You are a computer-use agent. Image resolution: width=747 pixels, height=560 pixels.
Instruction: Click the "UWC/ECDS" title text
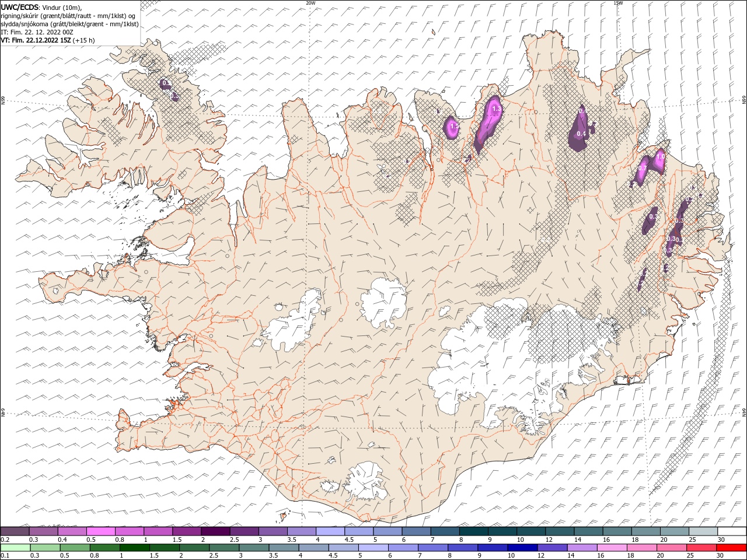[20, 6]
